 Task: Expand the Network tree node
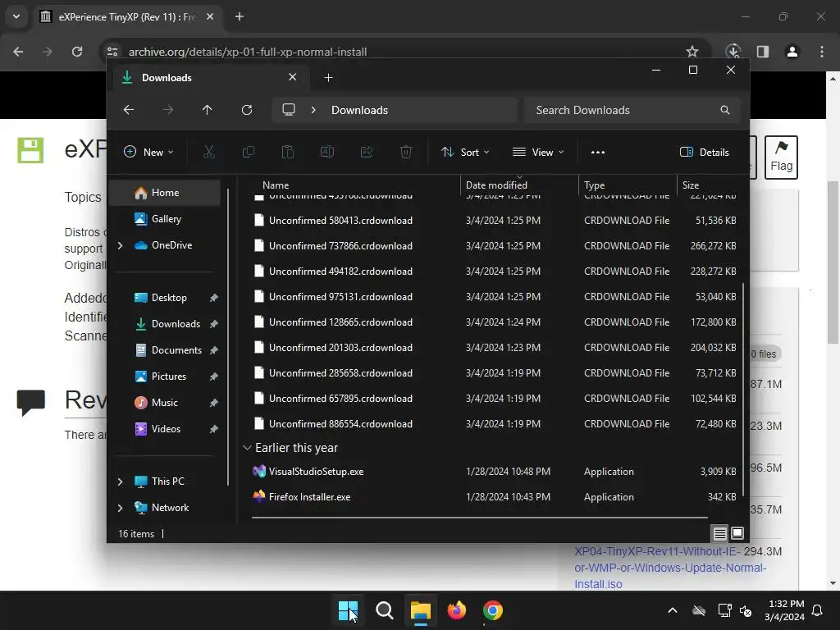pos(120,508)
